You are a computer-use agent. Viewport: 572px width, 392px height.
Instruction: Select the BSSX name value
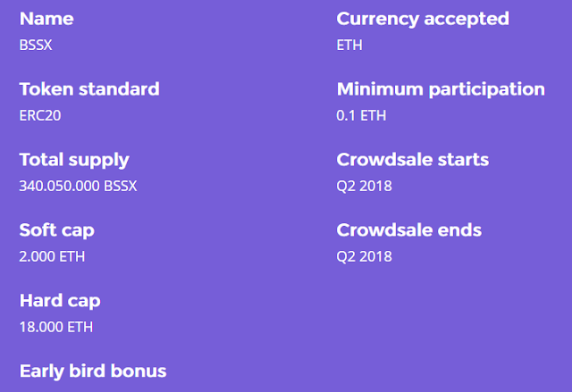pos(36,46)
